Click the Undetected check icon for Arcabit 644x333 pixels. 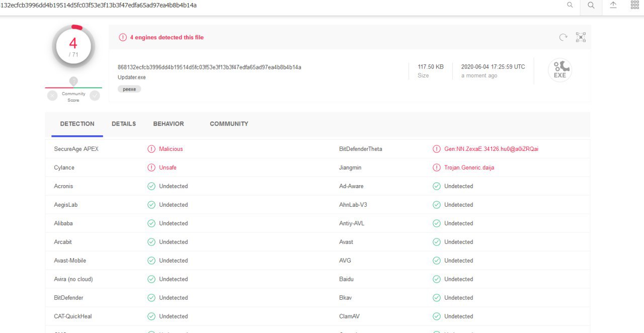pyautogui.click(x=151, y=242)
